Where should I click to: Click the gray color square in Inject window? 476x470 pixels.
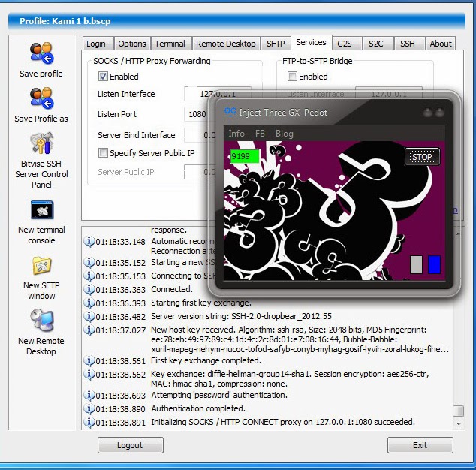tap(416, 264)
